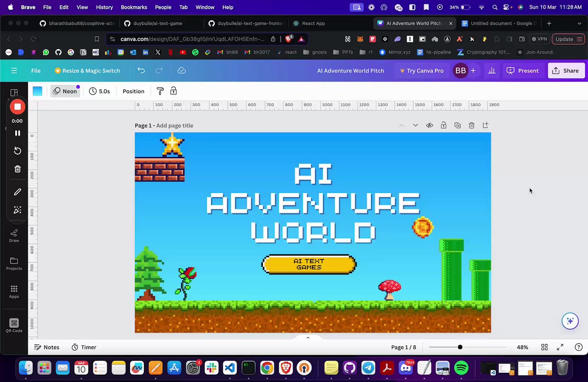Switch to Untitled document Google Docs tab
This screenshot has height=382, width=588.
tap(499, 23)
